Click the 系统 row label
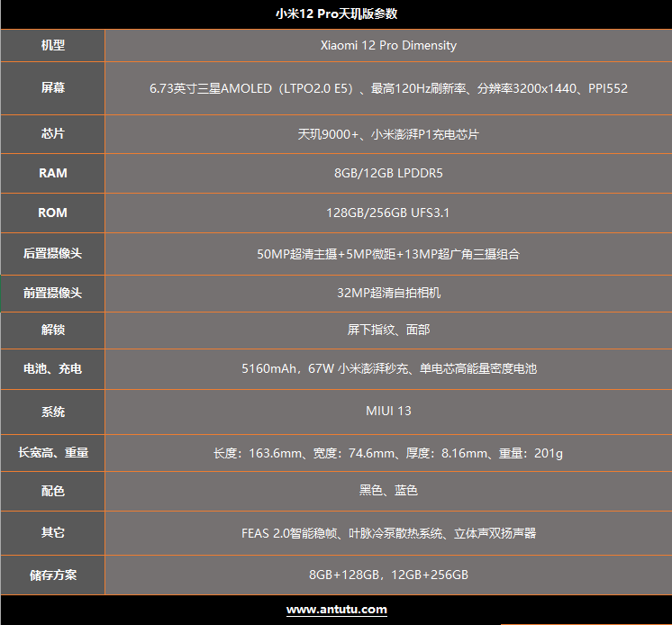The width and height of the screenshot is (672, 625). tap(53, 412)
